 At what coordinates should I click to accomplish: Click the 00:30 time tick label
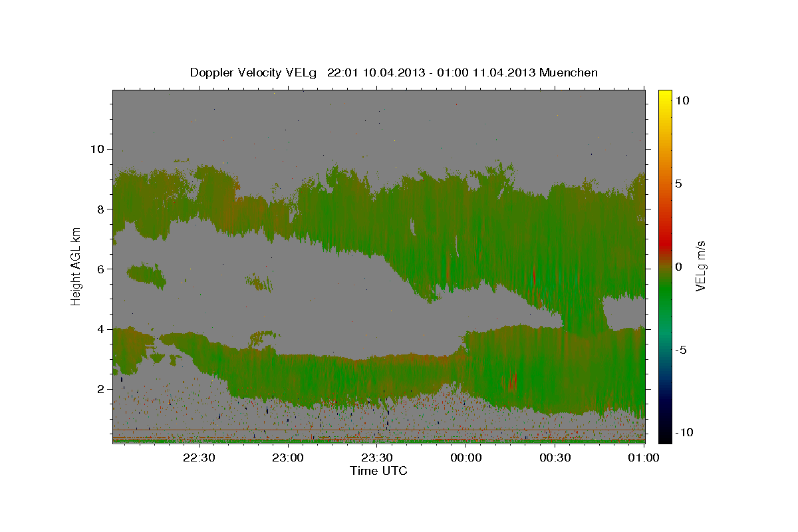pyautogui.click(x=555, y=458)
